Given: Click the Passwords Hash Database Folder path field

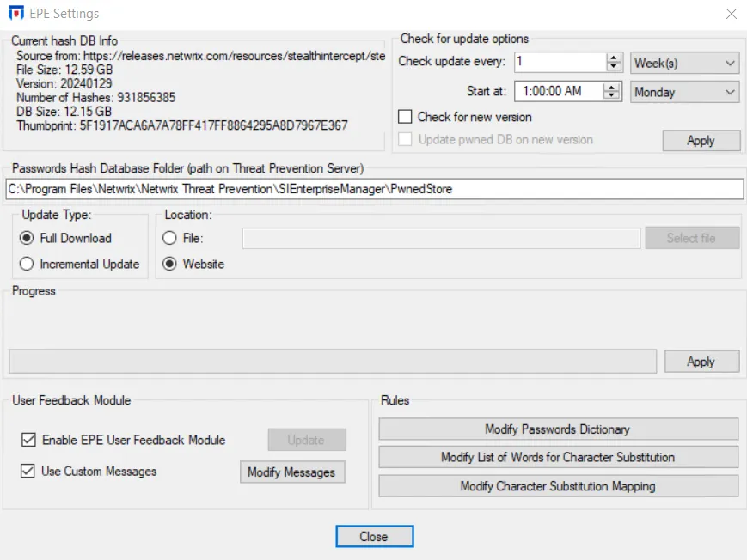Looking at the screenshot, I should [375, 189].
